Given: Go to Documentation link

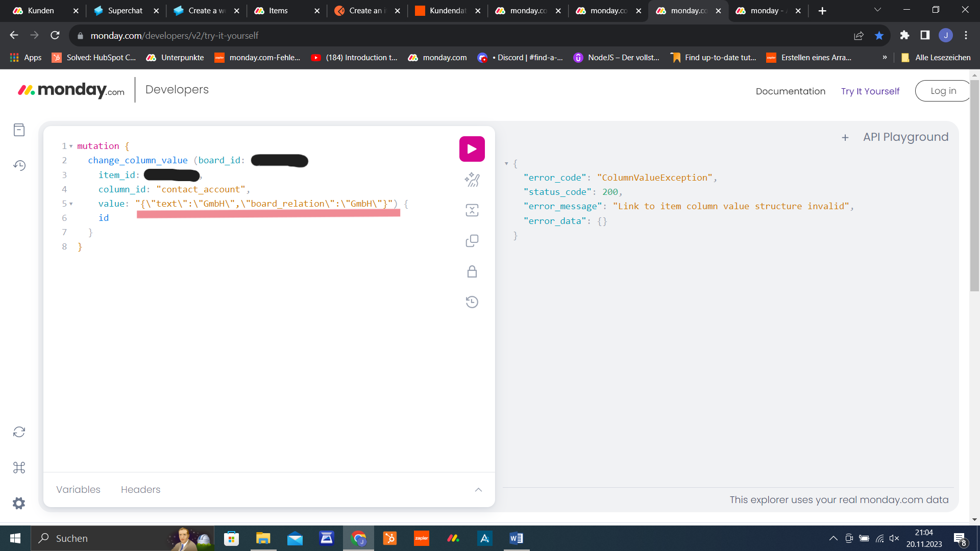Looking at the screenshot, I should coord(790,91).
